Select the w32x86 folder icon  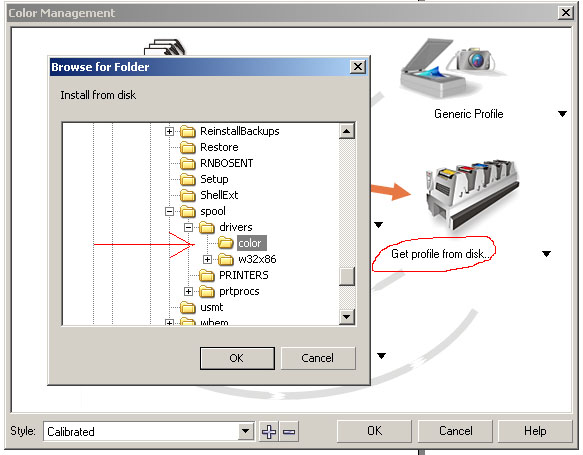(226, 259)
